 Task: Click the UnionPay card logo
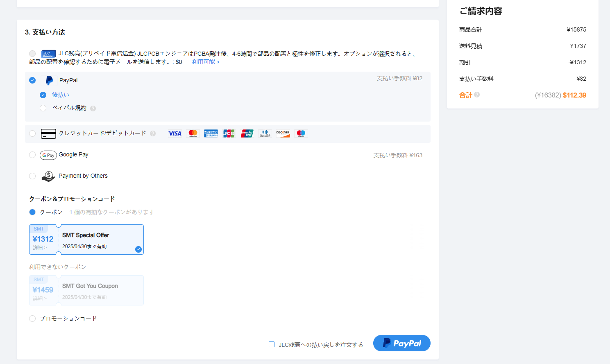(247, 133)
